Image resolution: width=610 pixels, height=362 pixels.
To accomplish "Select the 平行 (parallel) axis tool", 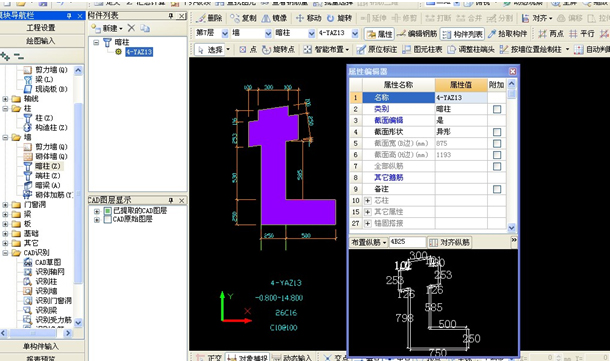I will point(582,34).
